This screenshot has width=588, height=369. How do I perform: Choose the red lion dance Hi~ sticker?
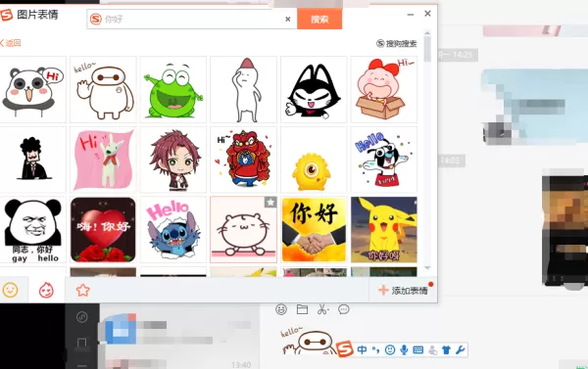(x=243, y=160)
